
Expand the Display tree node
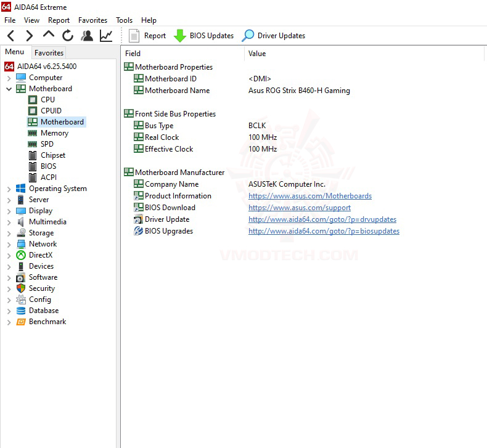tap(9, 211)
